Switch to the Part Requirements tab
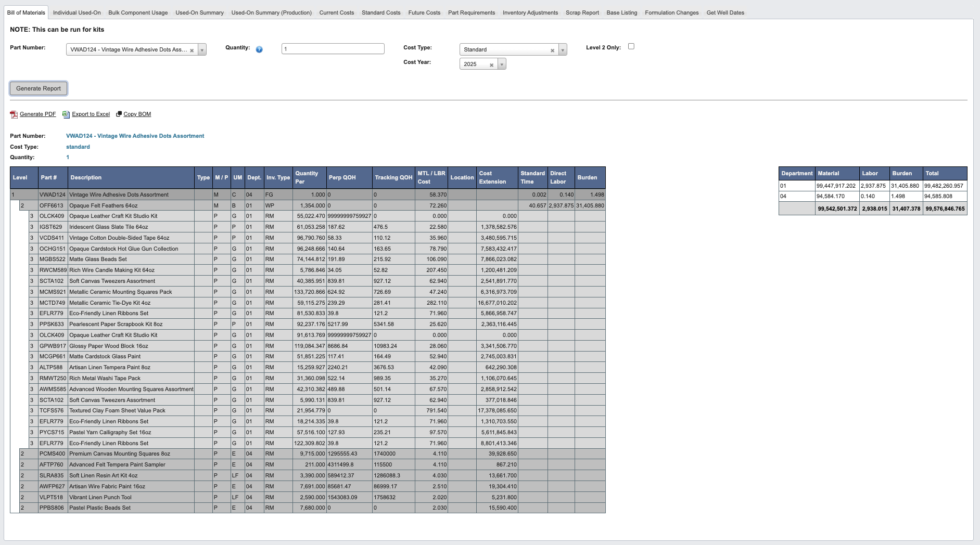Viewport: 980px width, 545px height. tap(472, 12)
